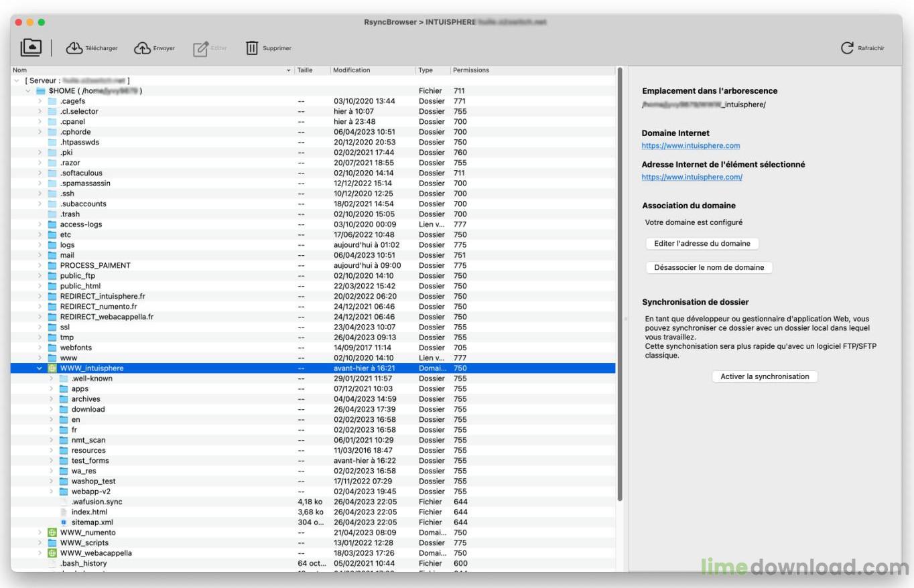Click the Télécharger download icon
Viewport: 914px width, 588px height.
coord(74,47)
